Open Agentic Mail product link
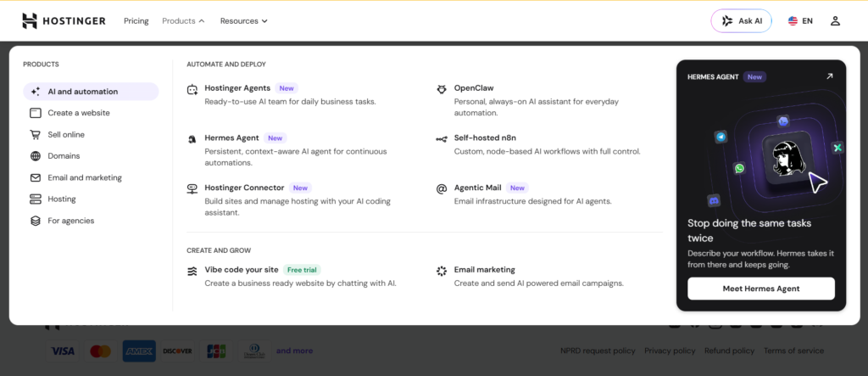The image size is (868, 376). [x=478, y=188]
